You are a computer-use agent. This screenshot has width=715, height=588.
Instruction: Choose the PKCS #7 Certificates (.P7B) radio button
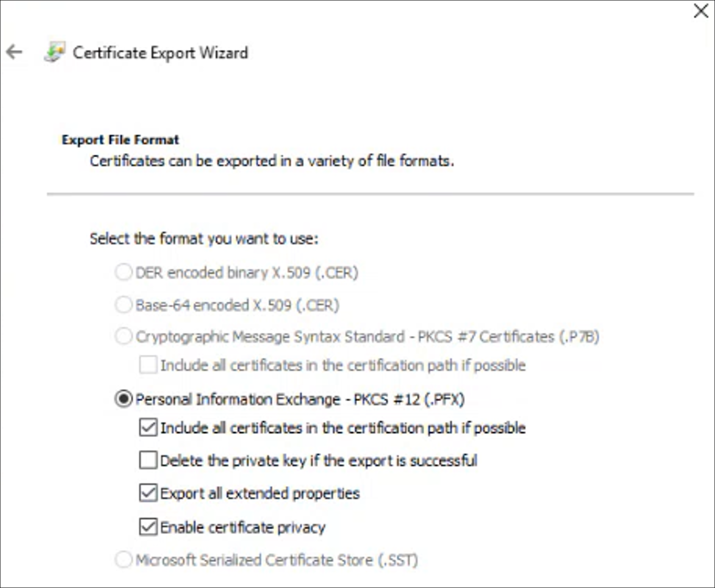click(x=124, y=336)
